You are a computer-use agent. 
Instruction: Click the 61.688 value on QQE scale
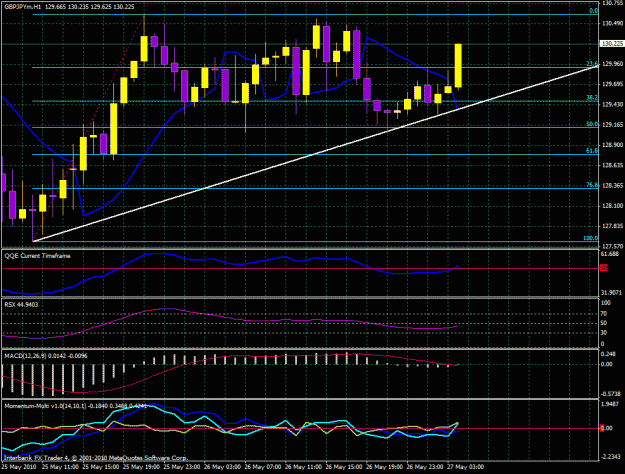click(610, 254)
